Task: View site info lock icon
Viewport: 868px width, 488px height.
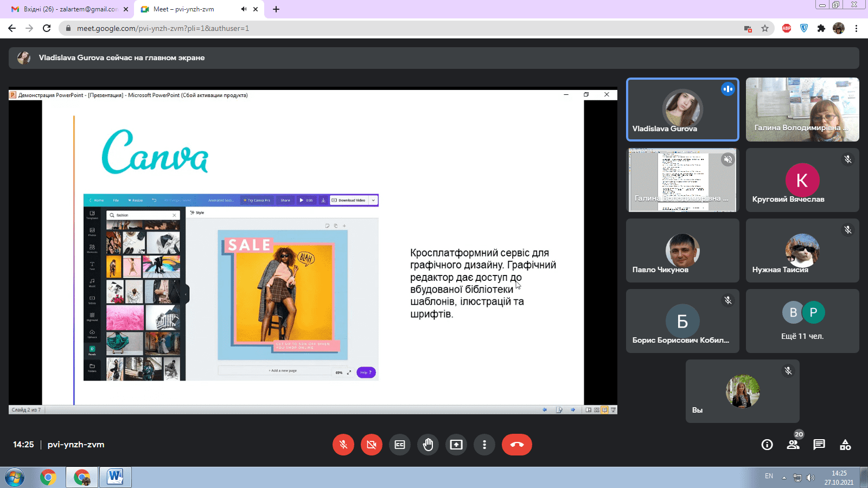Action: click(x=68, y=28)
